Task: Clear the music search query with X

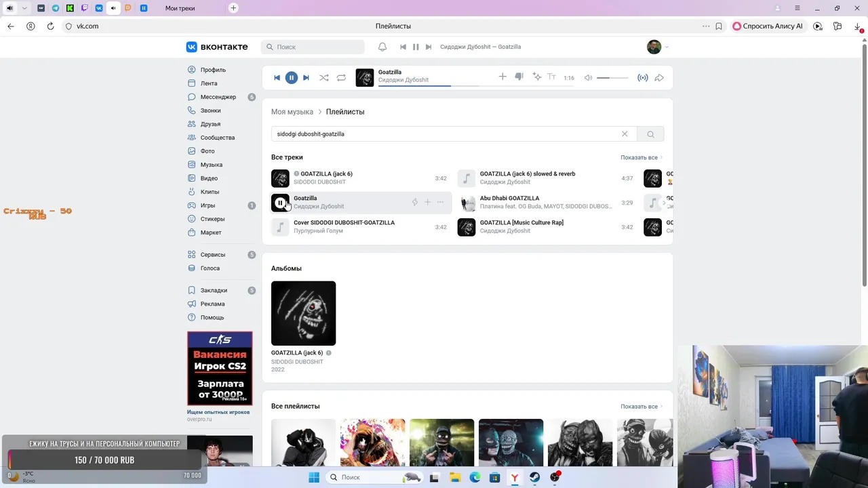Action: point(625,134)
